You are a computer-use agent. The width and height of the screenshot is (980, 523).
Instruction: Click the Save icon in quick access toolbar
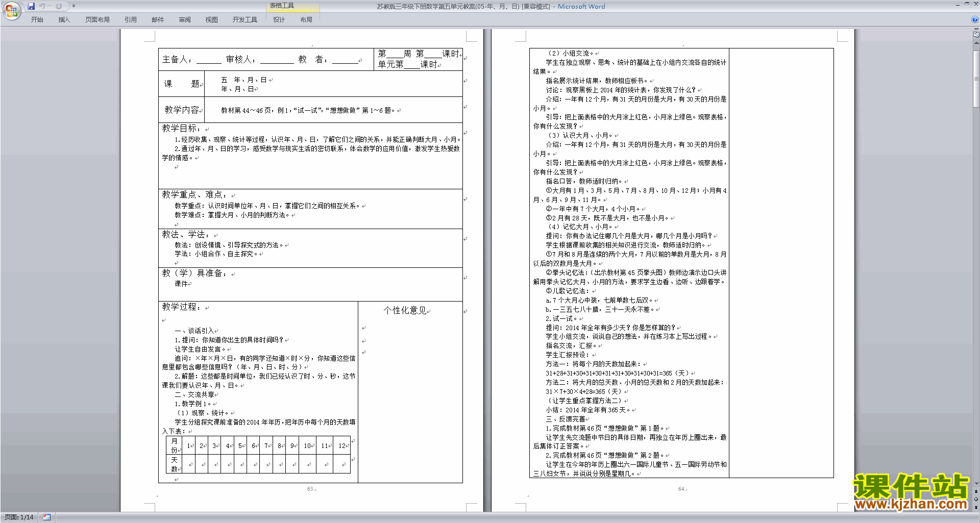(31, 6)
